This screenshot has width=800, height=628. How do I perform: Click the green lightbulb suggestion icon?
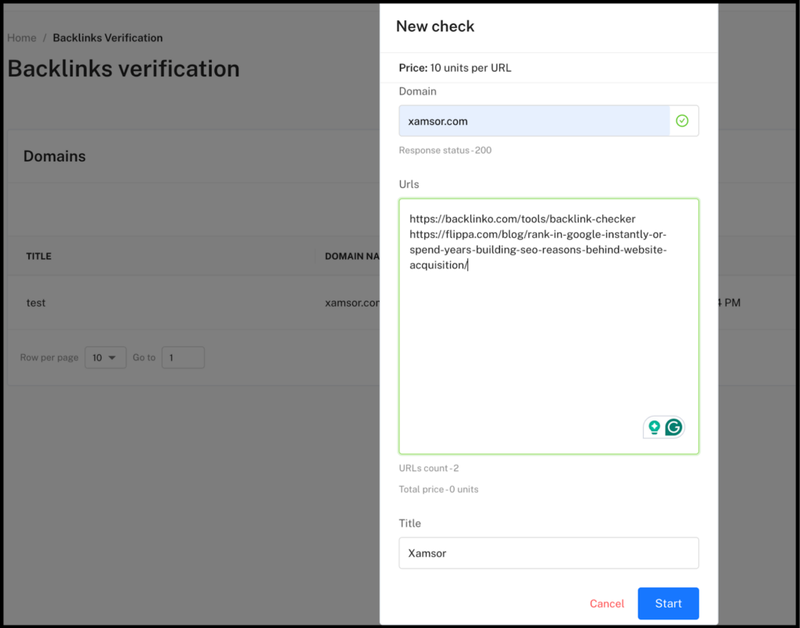coord(654,427)
